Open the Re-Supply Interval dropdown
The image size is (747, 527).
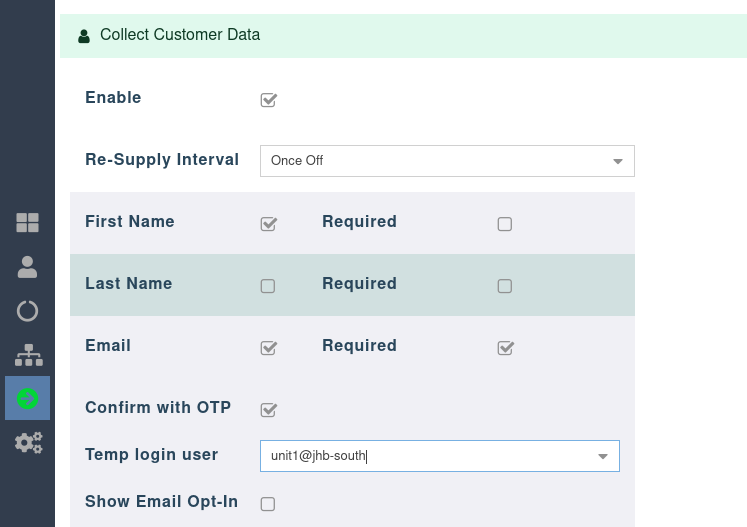(446, 161)
